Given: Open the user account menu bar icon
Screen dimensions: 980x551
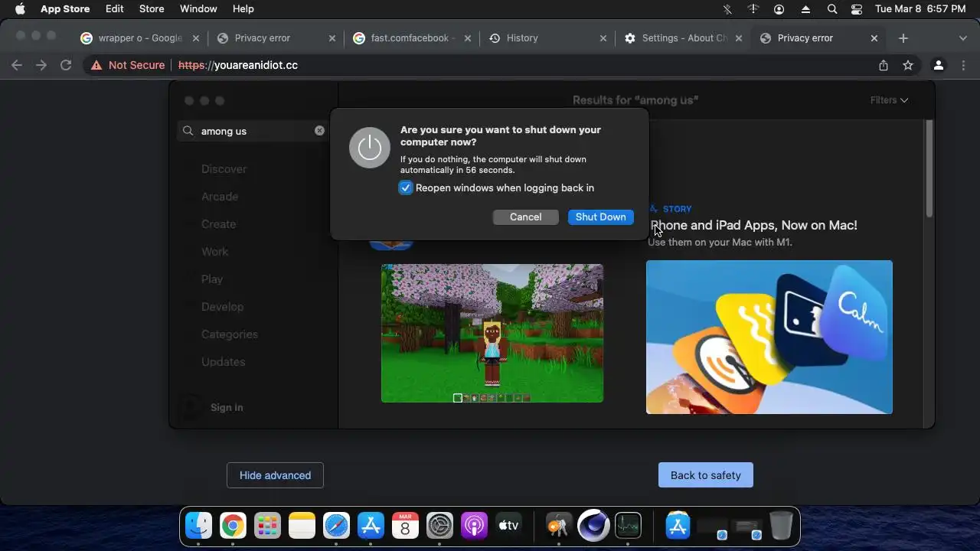Looking at the screenshot, I should pyautogui.click(x=779, y=9).
